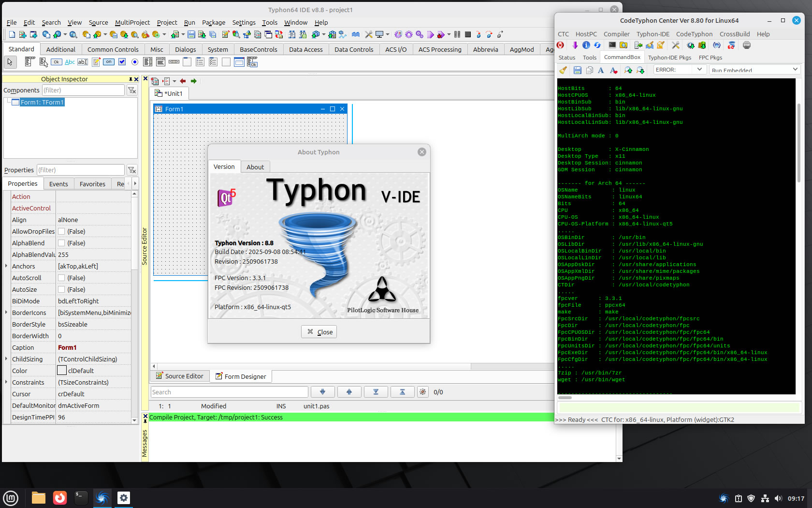
Task: Click blue info icon in CodeTyphon Center
Action: [x=586, y=45]
